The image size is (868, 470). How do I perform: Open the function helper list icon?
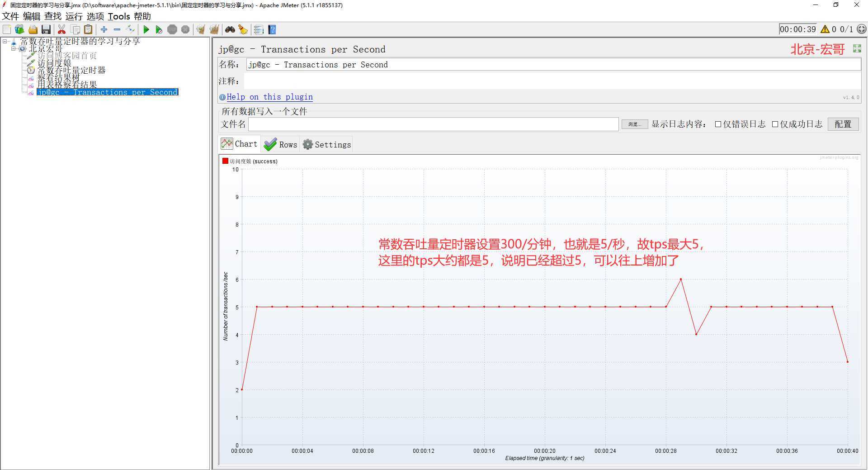(x=259, y=30)
